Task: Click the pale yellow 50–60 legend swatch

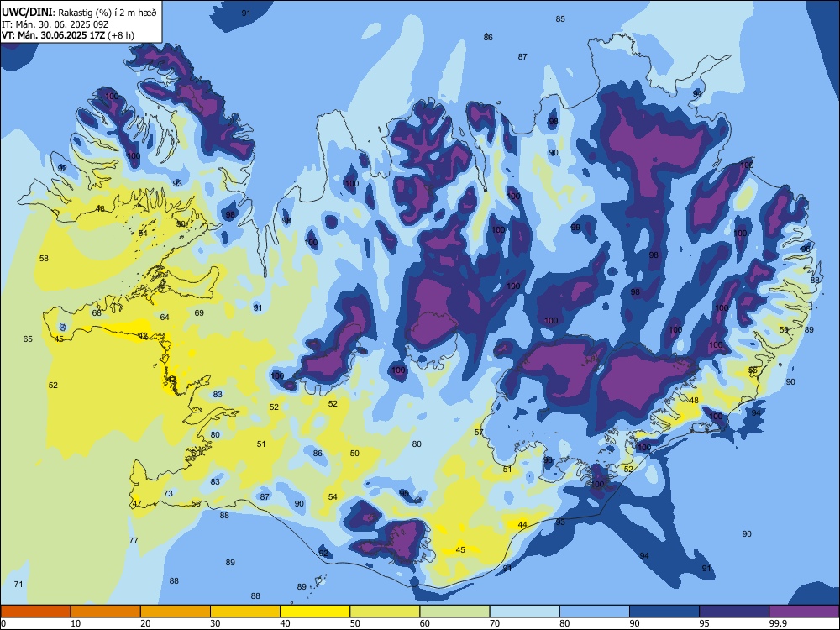Action: [x=385, y=612]
